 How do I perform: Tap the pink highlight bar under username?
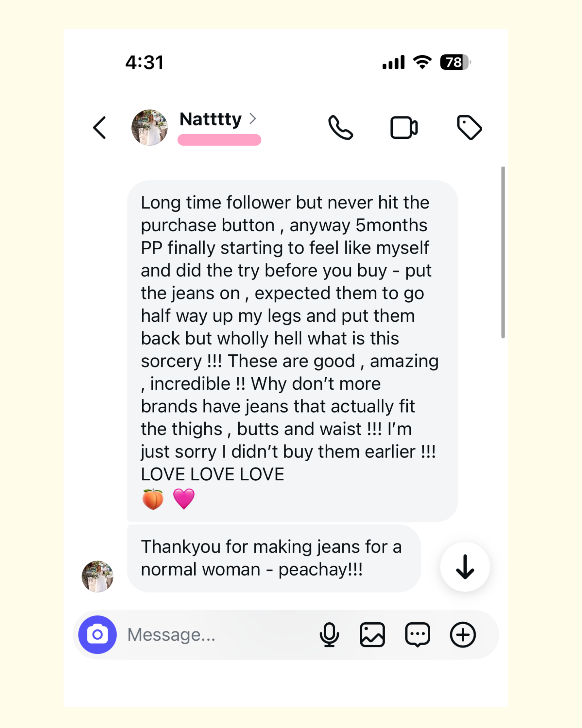tap(219, 140)
